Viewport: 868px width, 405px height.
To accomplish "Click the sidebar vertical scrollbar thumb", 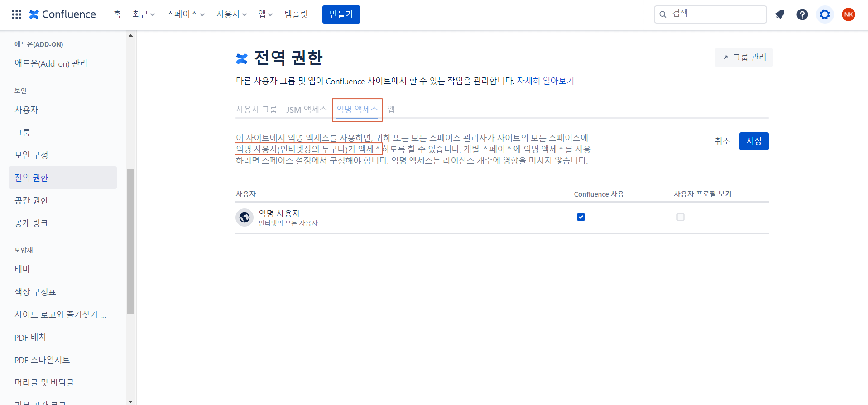I will 130,241.
